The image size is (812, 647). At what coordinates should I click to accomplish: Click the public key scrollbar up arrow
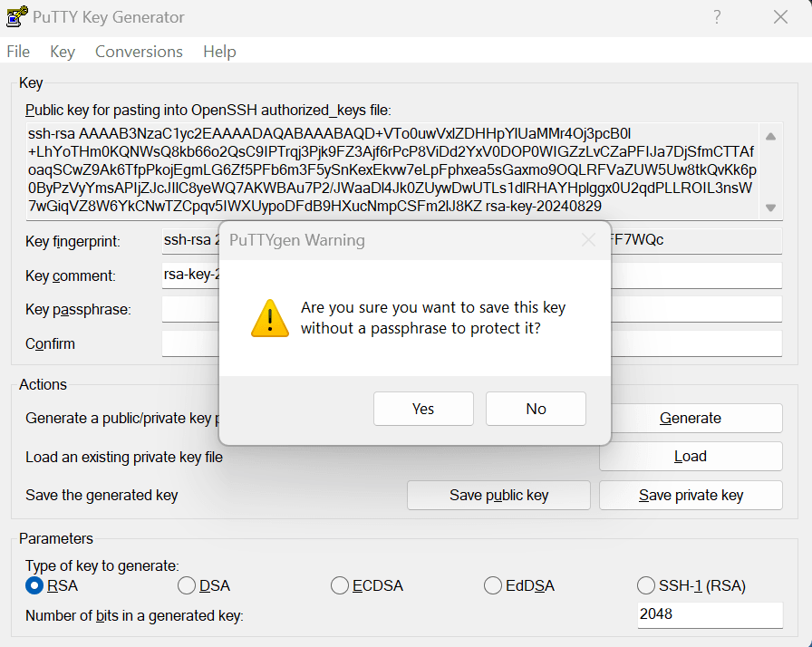(x=770, y=136)
